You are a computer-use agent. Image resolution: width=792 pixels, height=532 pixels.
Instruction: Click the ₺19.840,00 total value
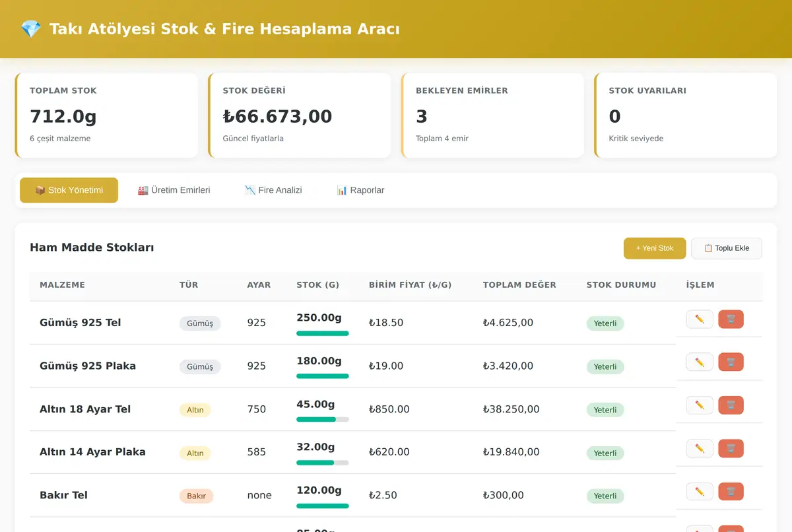[511, 452]
